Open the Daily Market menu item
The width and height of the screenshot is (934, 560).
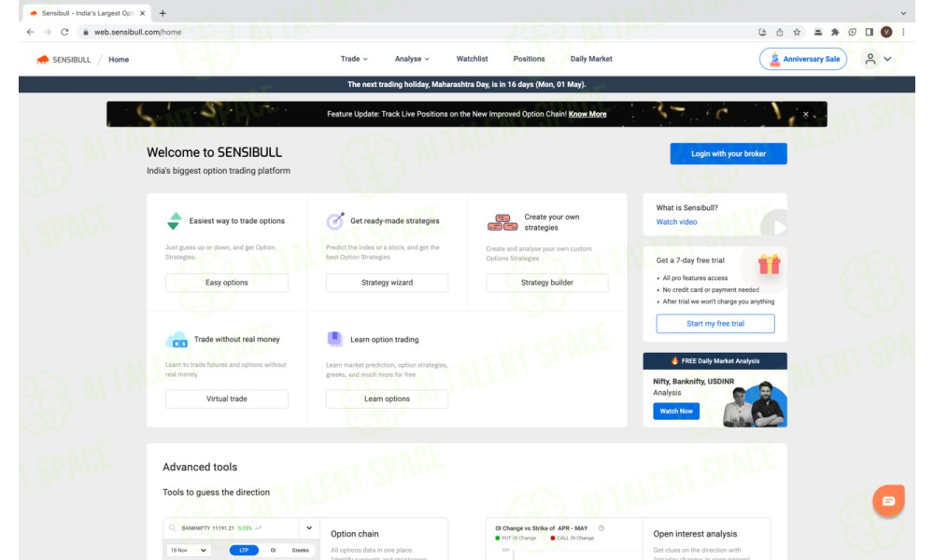click(x=591, y=59)
